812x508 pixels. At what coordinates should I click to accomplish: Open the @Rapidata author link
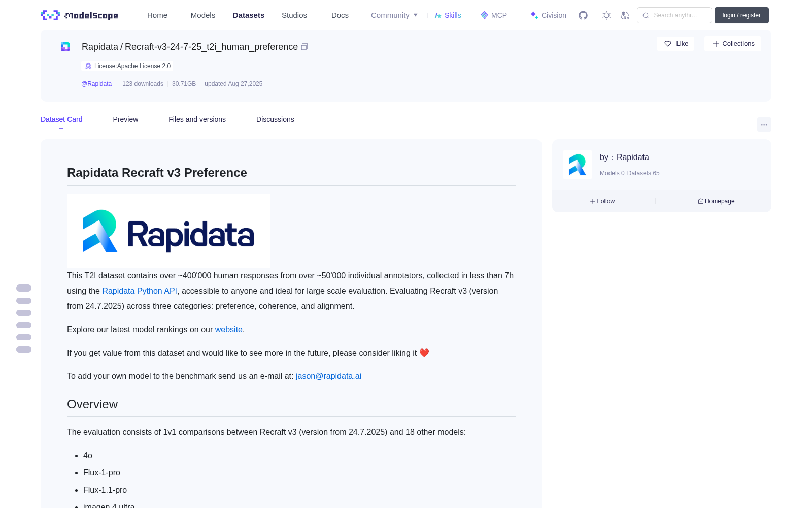coord(96,84)
